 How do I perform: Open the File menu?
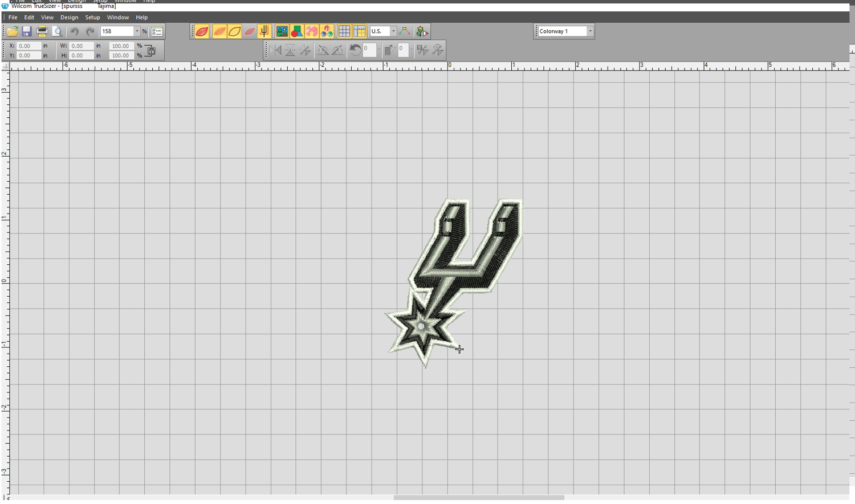(x=13, y=18)
